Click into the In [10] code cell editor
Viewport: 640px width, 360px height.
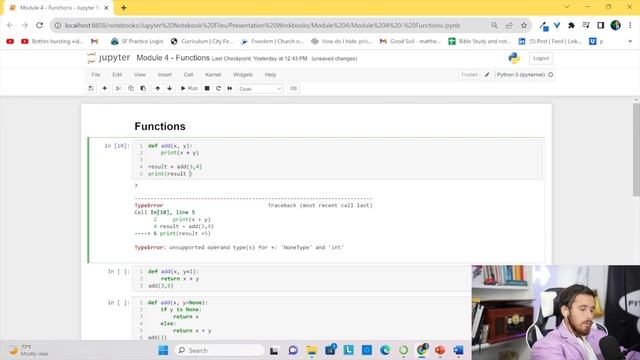[338, 160]
